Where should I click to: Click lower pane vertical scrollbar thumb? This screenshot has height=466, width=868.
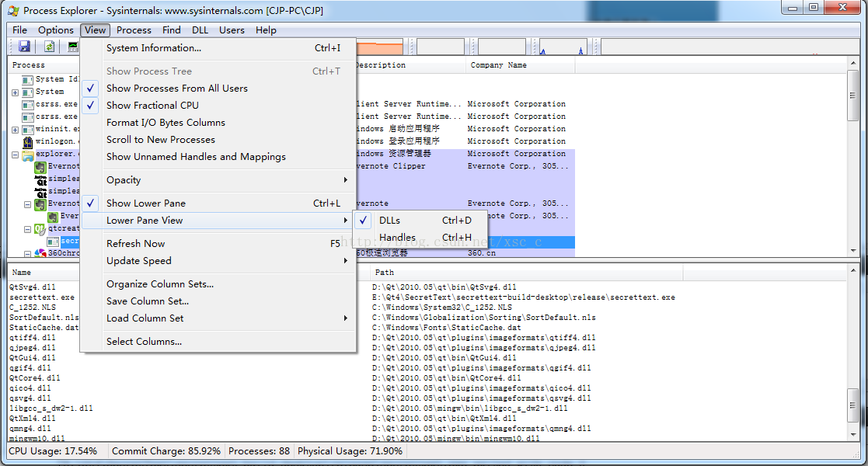pyautogui.click(x=853, y=405)
